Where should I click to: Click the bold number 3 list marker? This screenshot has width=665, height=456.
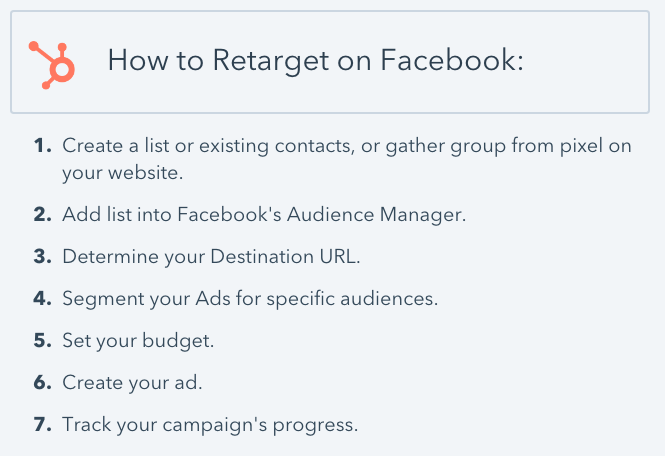coord(43,257)
